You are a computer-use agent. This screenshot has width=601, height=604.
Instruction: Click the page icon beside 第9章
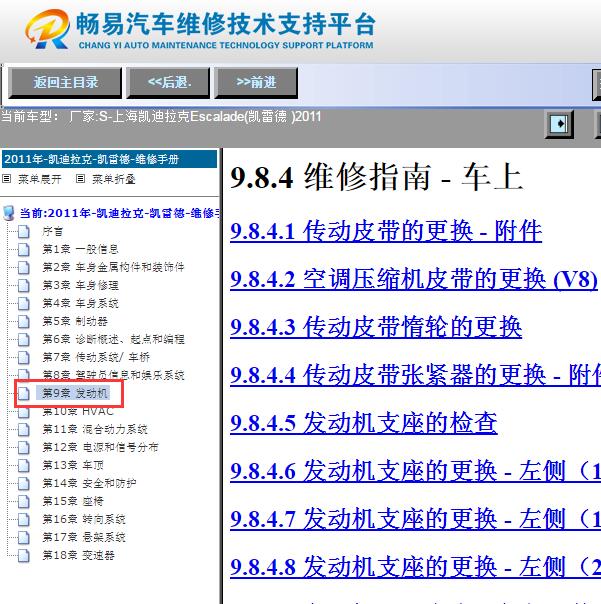(24, 393)
